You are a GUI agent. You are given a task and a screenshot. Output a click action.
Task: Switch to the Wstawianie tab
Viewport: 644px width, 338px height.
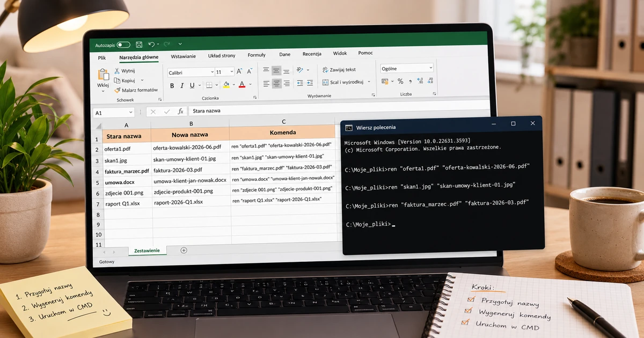pyautogui.click(x=184, y=56)
